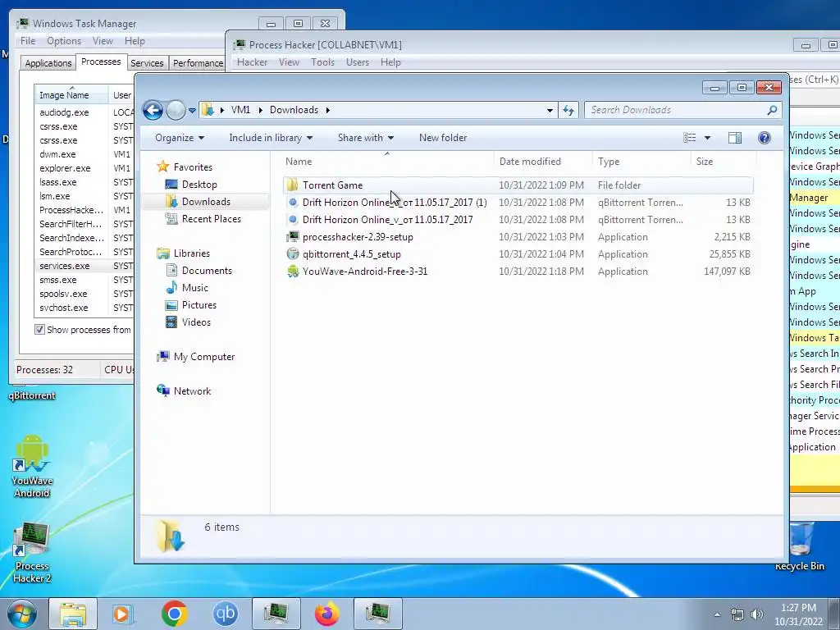Open Firefox from the taskbar
This screenshot has width=840, height=630.
(x=326, y=614)
